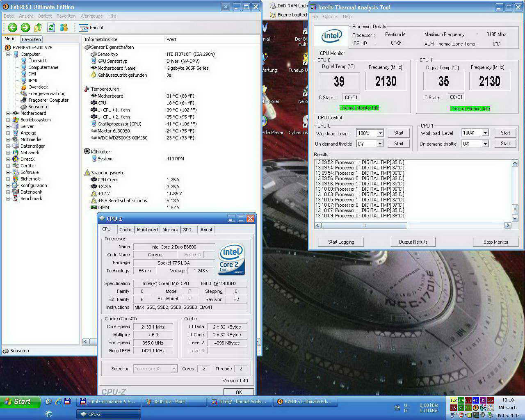Select Computername tree item
This screenshot has height=420, width=525.
click(x=43, y=67)
